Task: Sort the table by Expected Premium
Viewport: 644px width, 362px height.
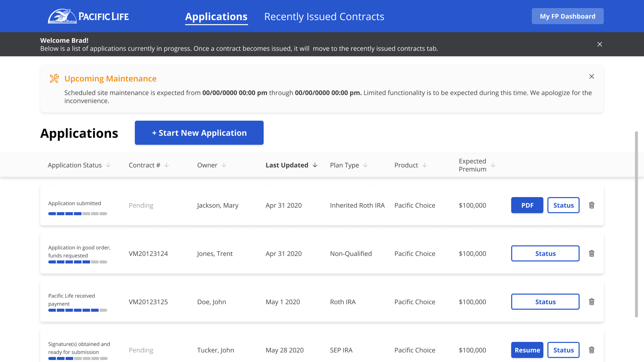Action: point(493,165)
